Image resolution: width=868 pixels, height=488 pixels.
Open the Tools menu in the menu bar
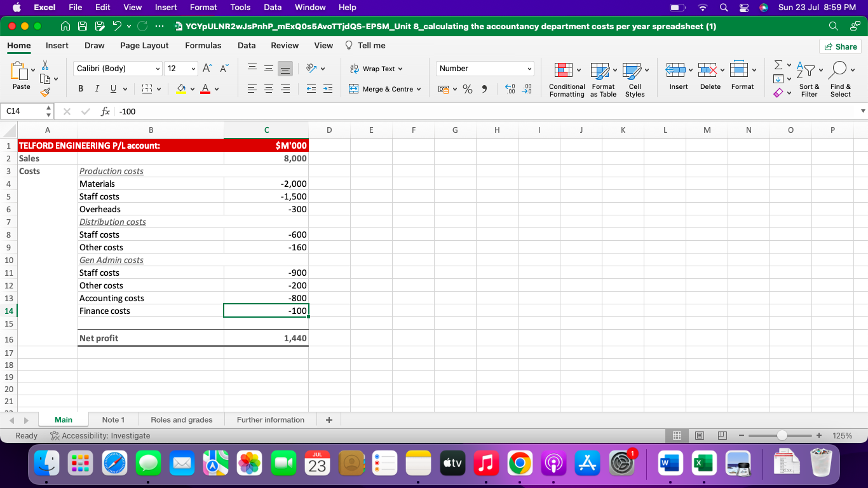tap(240, 8)
